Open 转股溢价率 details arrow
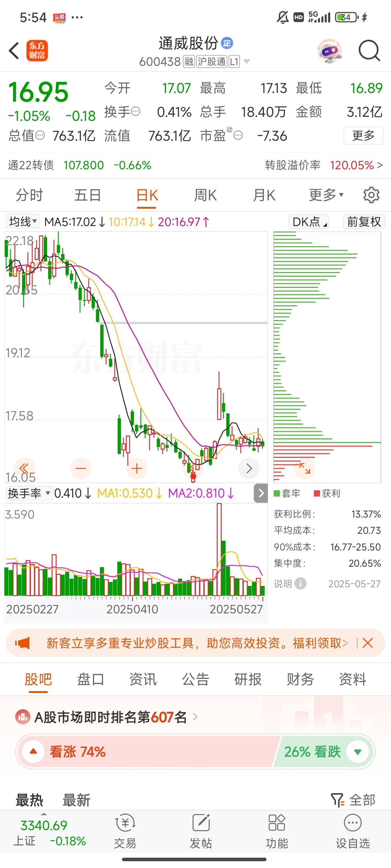This screenshot has width=391, height=868. click(380, 165)
